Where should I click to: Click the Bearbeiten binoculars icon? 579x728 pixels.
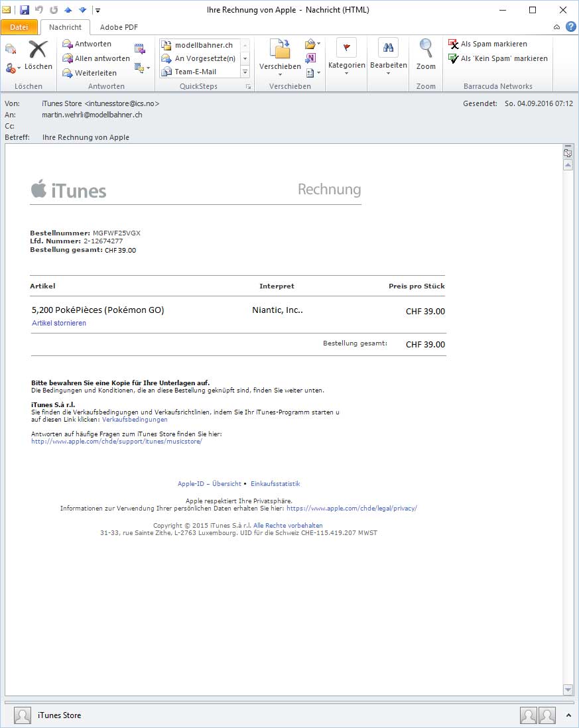point(389,46)
